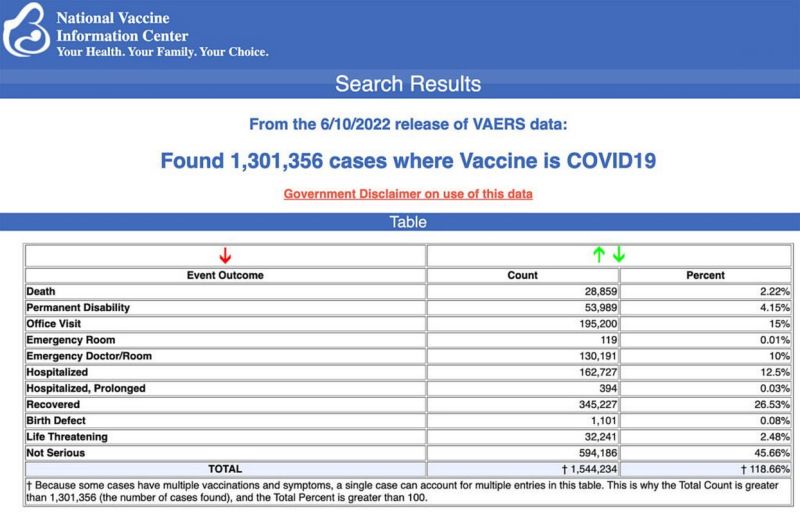Click the National Vaccine Information Center title
Image resolution: width=800 pixels, height=514 pixels.
(x=122, y=27)
